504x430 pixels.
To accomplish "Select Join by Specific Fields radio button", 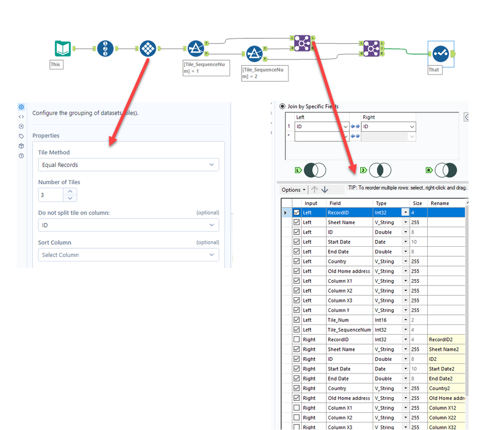I will click(x=283, y=106).
